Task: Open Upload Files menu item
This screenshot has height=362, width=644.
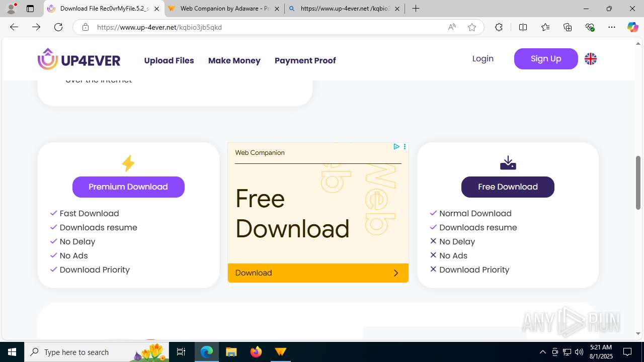Action: click(169, 60)
